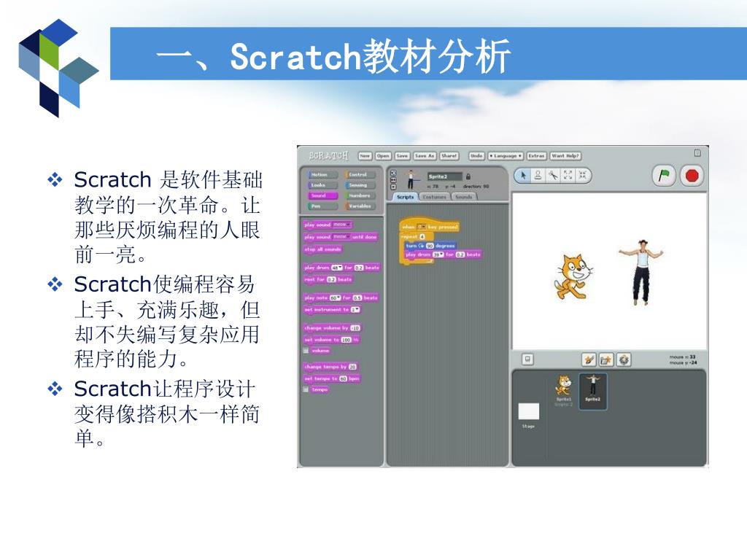747x560 pixels.
Task: Click the repeat count value 4
Action: point(422,237)
